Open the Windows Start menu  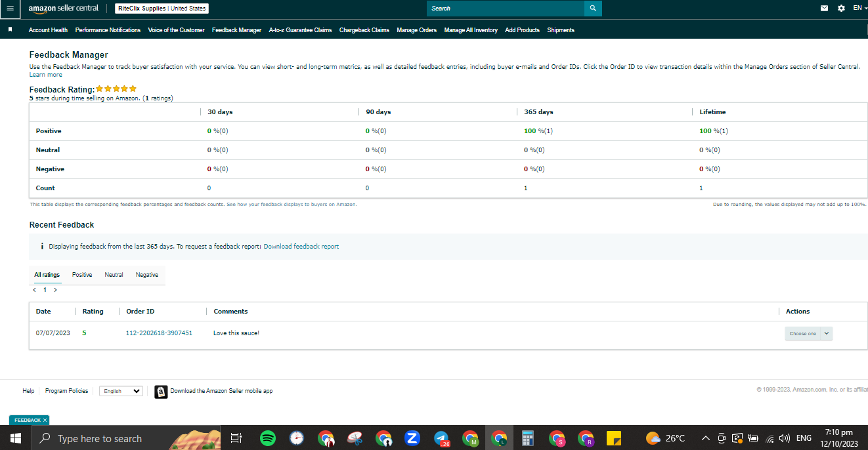click(x=15, y=438)
